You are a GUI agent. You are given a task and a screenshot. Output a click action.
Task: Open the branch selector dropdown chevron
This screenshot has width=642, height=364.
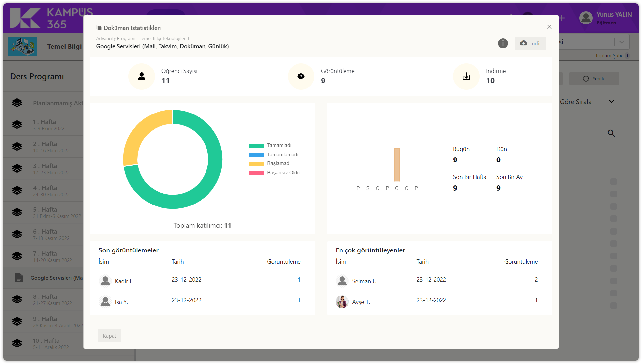point(622,42)
